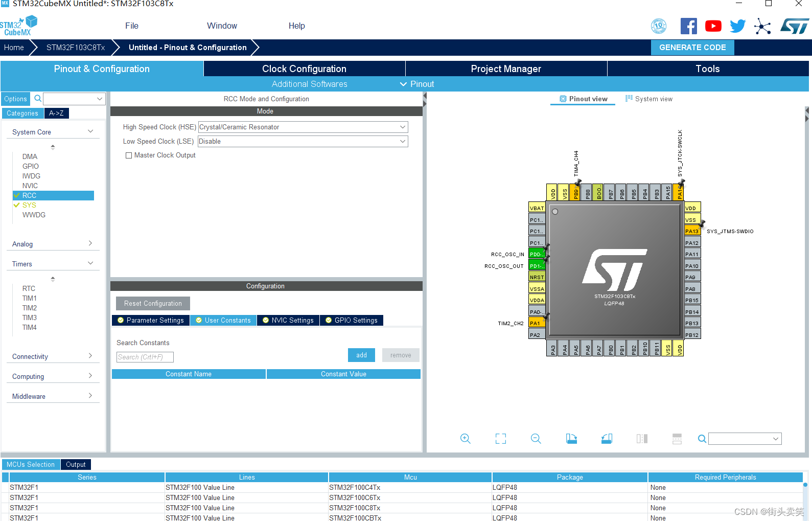Click the horizontal split view icon
This screenshot has height=521, width=812.
(x=677, y=439)
